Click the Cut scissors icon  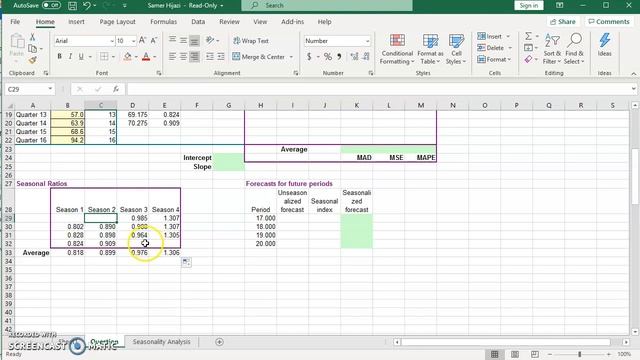32,37
